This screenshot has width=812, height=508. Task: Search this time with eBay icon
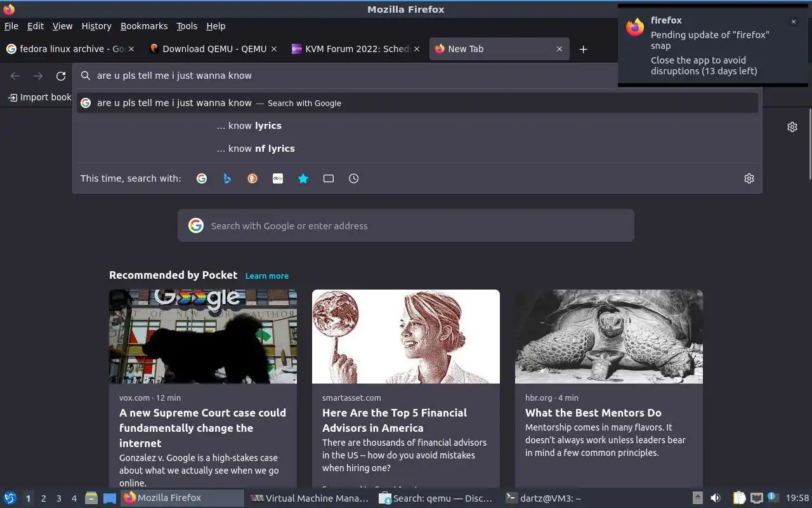click(x=278, y=178)
